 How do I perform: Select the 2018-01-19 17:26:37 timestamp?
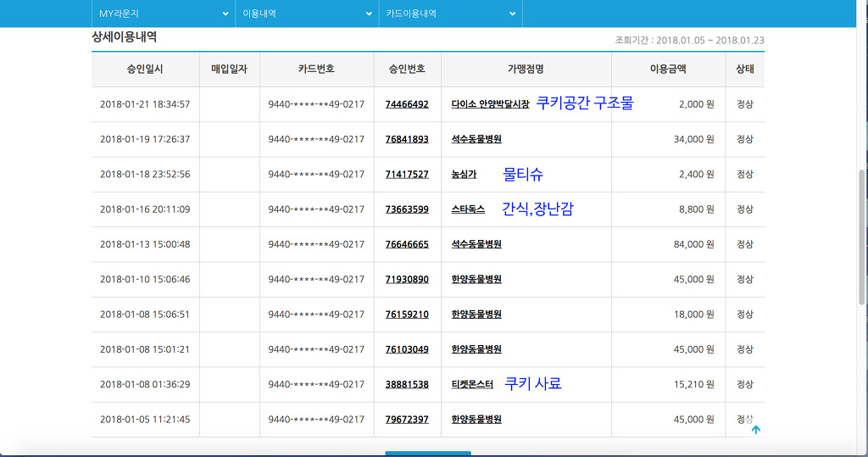[x=145, y=139]
